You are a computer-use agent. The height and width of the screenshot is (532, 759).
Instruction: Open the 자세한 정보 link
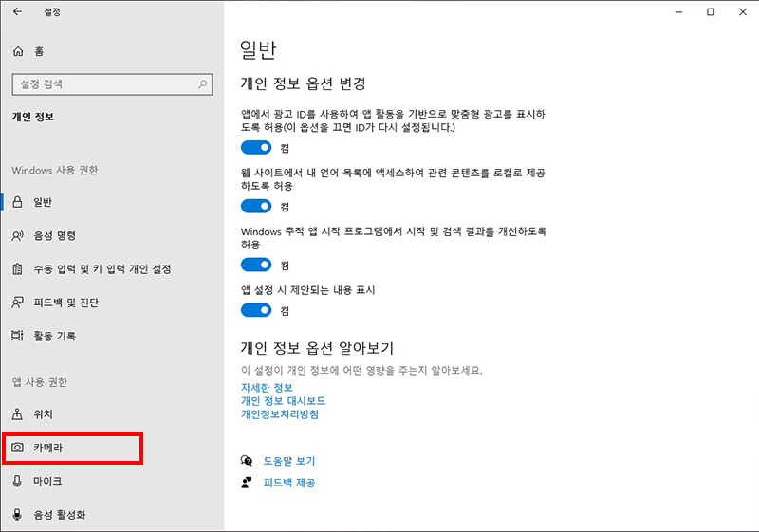[267, 388]
